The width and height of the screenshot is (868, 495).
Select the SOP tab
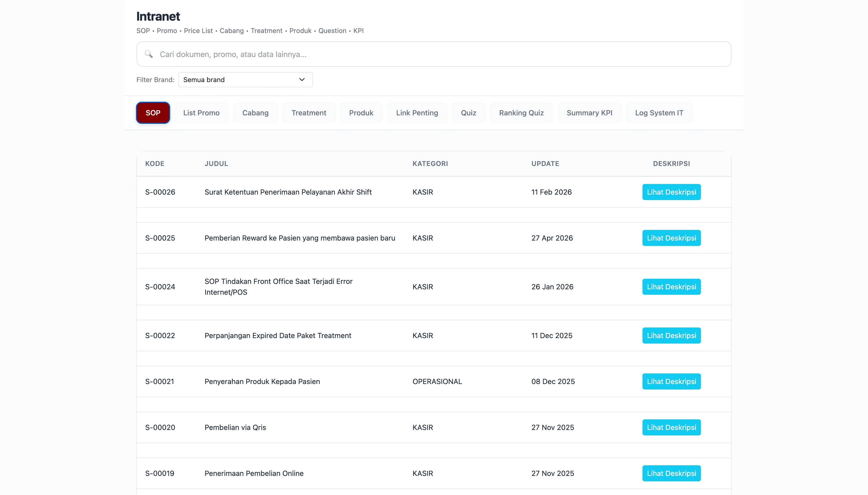[x=153, y=113]
